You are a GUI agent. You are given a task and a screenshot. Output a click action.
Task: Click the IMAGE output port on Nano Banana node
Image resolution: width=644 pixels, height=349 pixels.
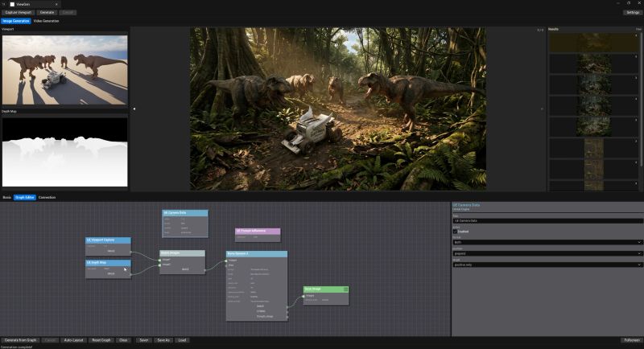(x=287, y=306)
